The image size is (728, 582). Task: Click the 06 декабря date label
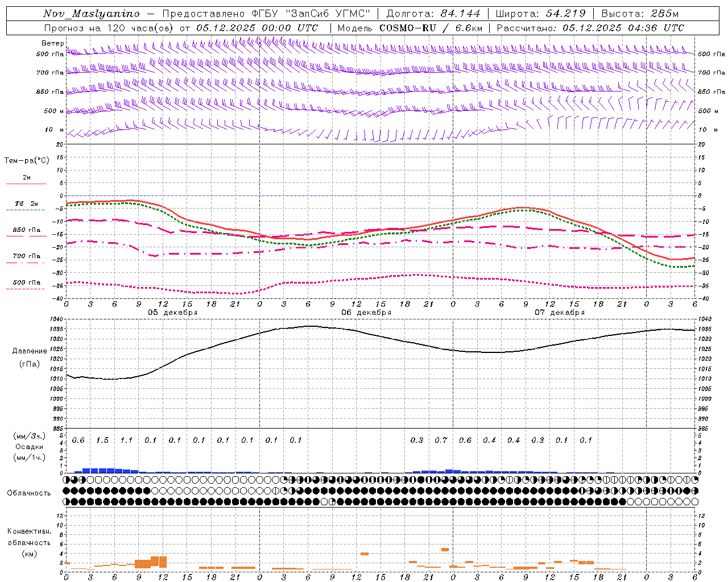point(366,313)
